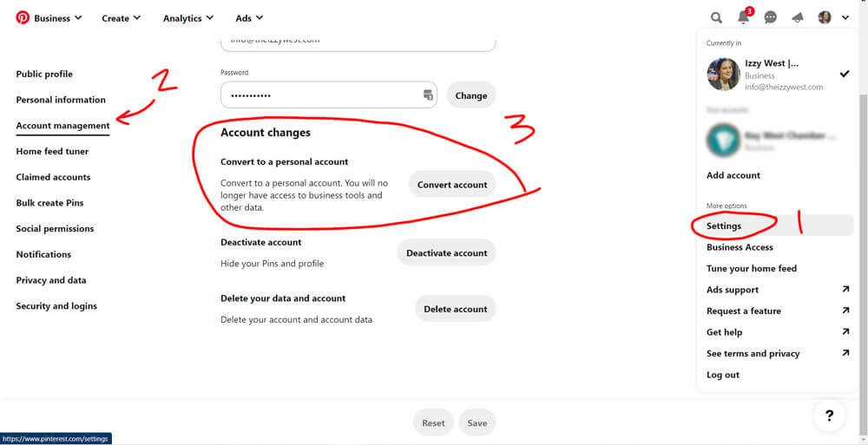Open the help question mark button
The image size is (868, 445).
coord(829,416)
